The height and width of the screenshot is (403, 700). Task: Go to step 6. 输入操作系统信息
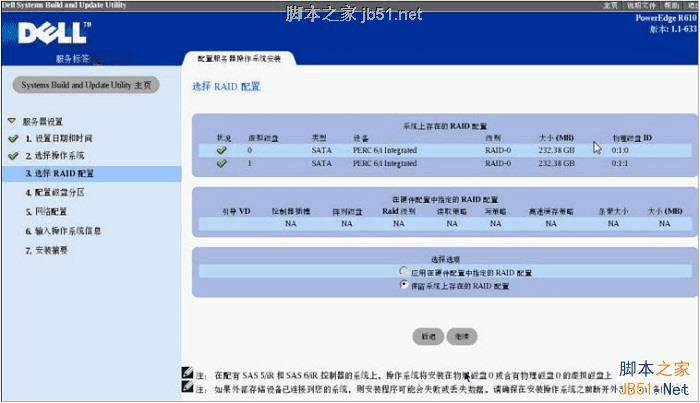pos(63,231)
